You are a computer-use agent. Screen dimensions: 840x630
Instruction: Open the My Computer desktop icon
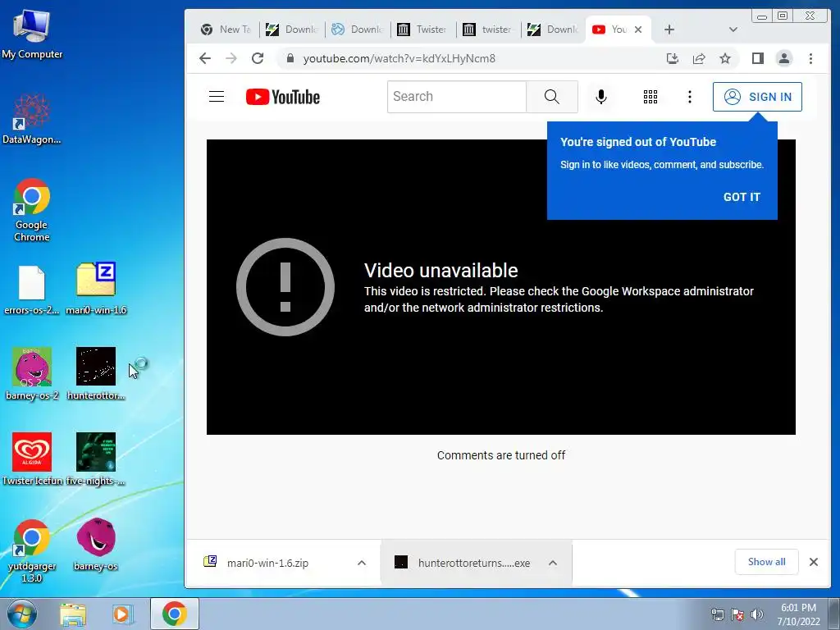[x=32, y=33]
